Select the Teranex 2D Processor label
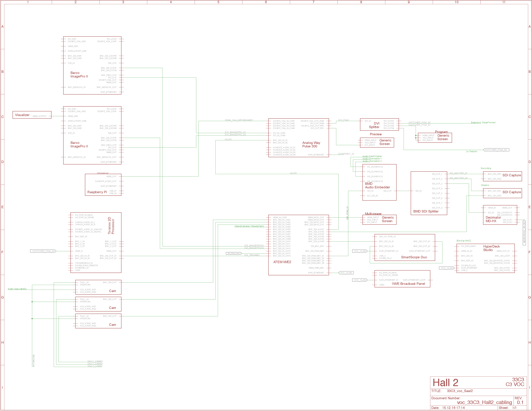This screenshot has width=532, height=411. coord(111,226)
